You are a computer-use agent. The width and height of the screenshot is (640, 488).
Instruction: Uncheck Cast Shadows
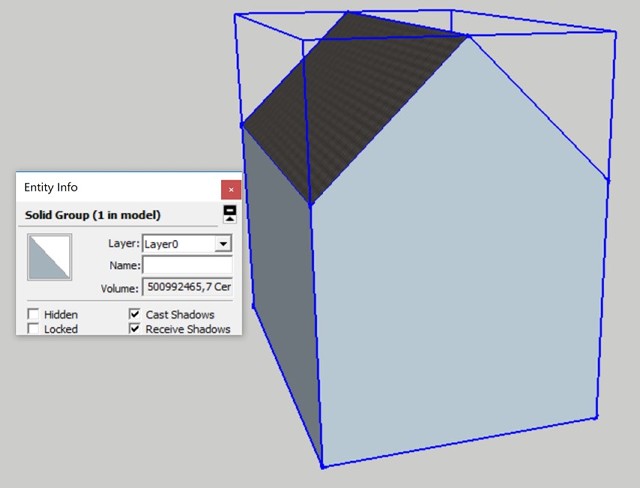point(134,314)
